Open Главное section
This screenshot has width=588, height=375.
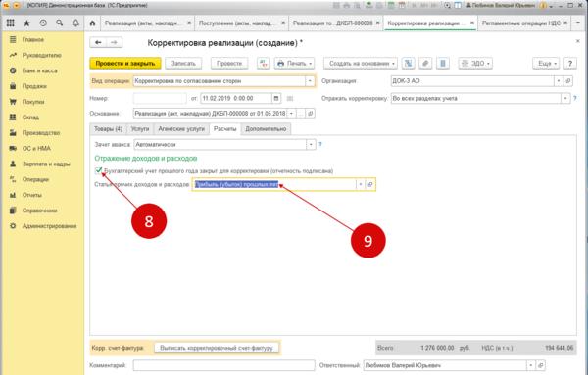32,40
